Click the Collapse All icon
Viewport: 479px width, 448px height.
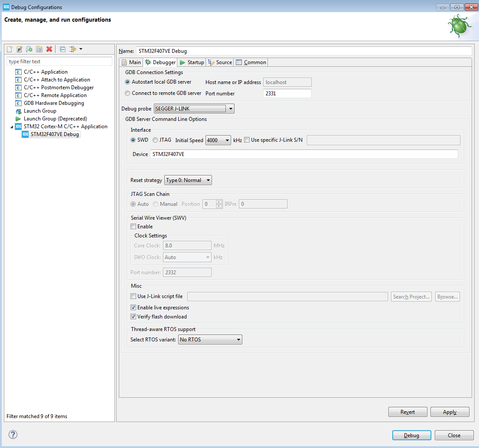[x=62, y=49]
